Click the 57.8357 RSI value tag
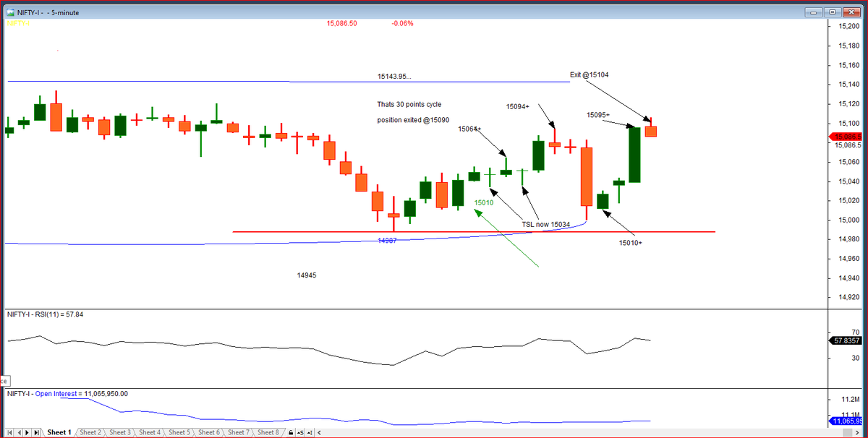868x438 pixels. click(846, 340)
